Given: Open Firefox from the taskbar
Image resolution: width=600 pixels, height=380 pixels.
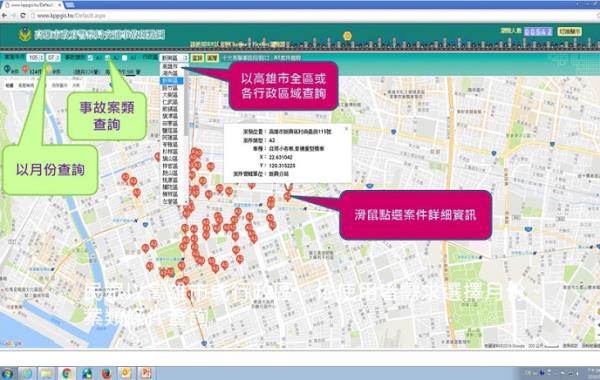Looking at the screenshot, I should (106, 373).
